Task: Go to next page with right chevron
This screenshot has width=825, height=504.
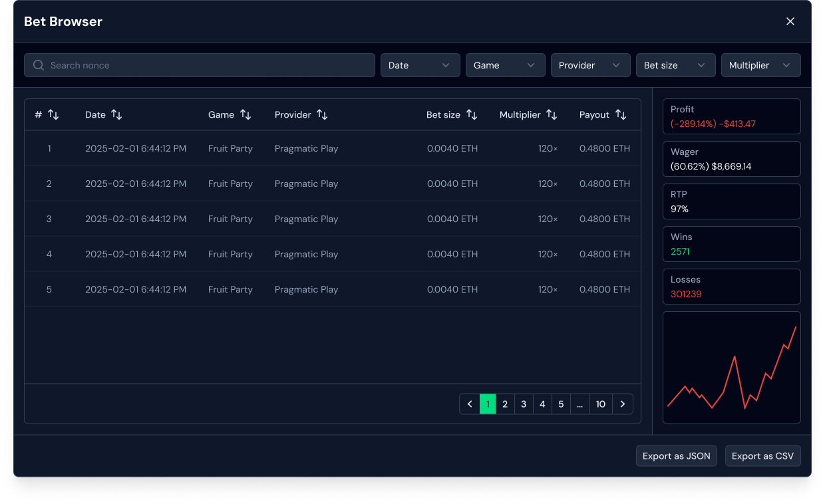Action: [x=623, y=404]
